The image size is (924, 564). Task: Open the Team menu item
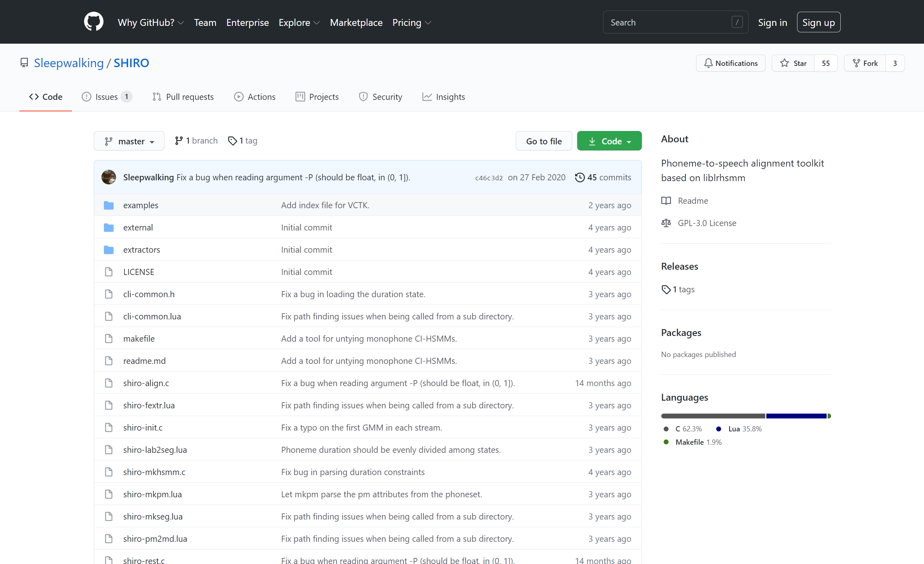click(x=205, y=23)
